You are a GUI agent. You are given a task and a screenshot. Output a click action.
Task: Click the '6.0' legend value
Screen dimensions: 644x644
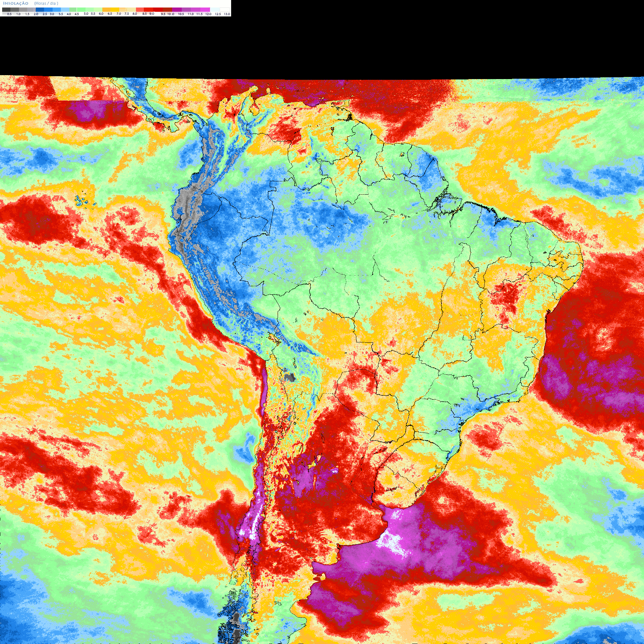(x=101, y=14)
